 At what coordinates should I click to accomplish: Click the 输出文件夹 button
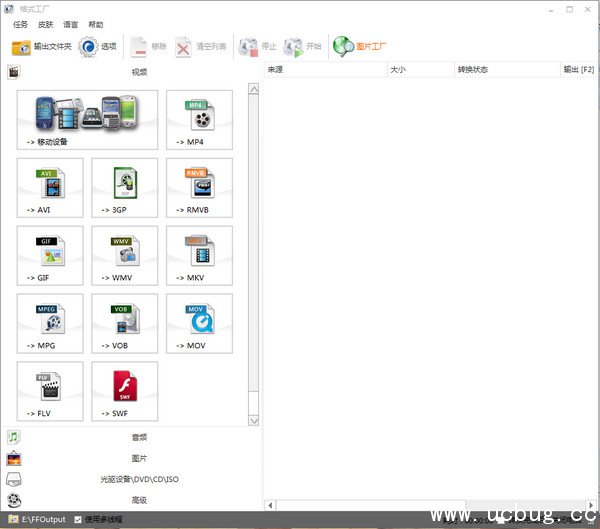(41, 46)
